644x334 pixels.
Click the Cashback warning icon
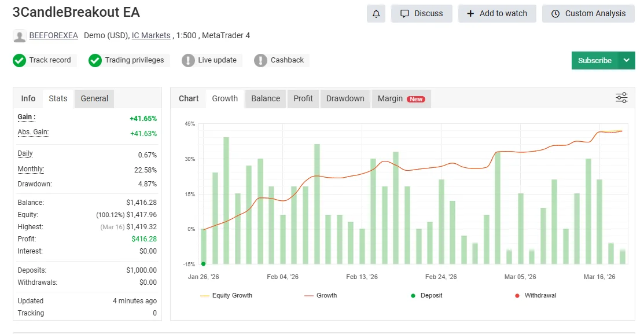pyautogui.click(x=261, y=60)
